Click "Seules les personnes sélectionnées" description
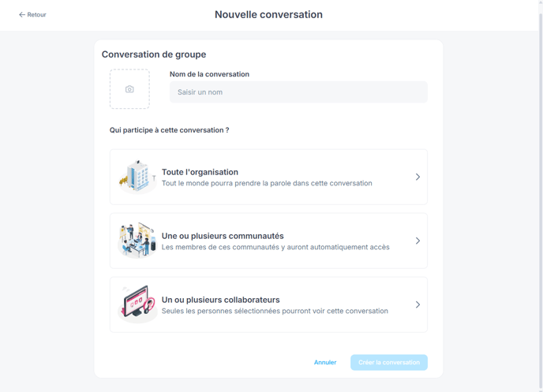Image resolution: width=543 pixels, height=392 pixels. click(275, 312)
